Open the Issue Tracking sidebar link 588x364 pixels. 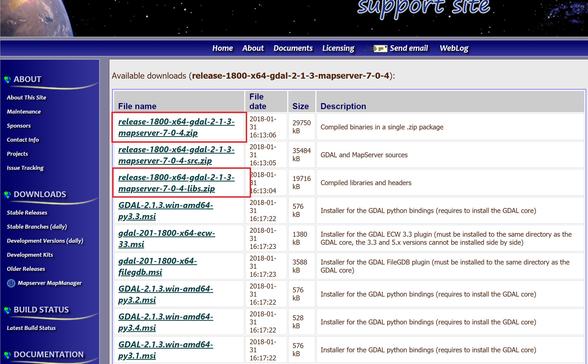point(25,168)
